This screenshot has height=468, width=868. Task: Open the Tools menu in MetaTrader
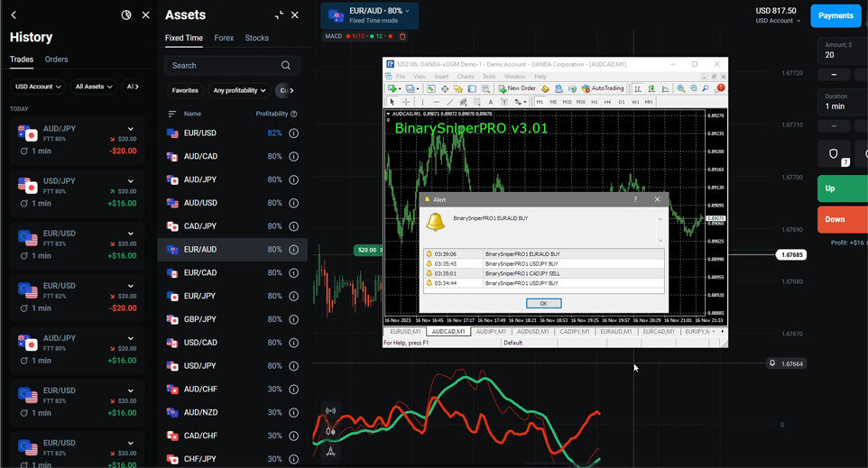point(489,77)
